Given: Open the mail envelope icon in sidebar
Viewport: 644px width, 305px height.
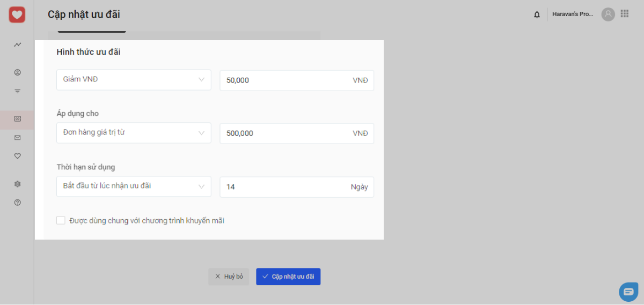Looking at the screenshot, I should click(17, 138).
